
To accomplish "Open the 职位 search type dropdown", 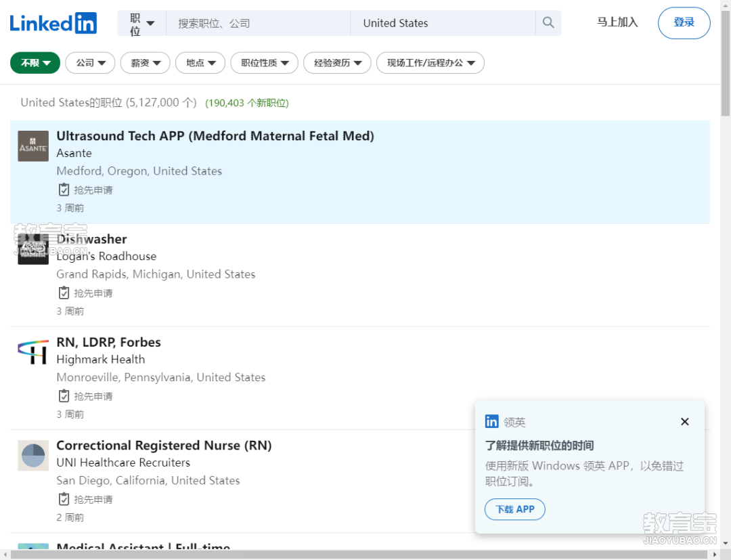I will pyautogui.click(x=141, y=23).
